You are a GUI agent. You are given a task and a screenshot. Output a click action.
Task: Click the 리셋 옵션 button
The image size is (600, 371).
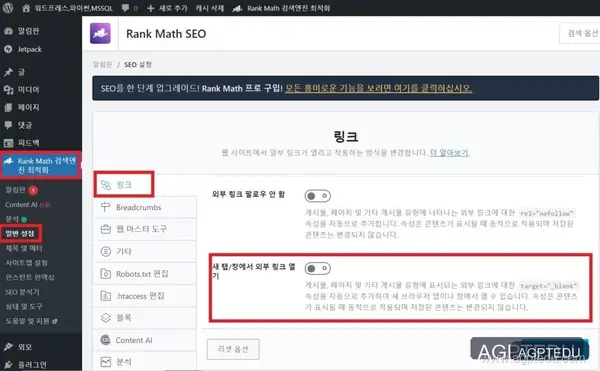[233, 349]
